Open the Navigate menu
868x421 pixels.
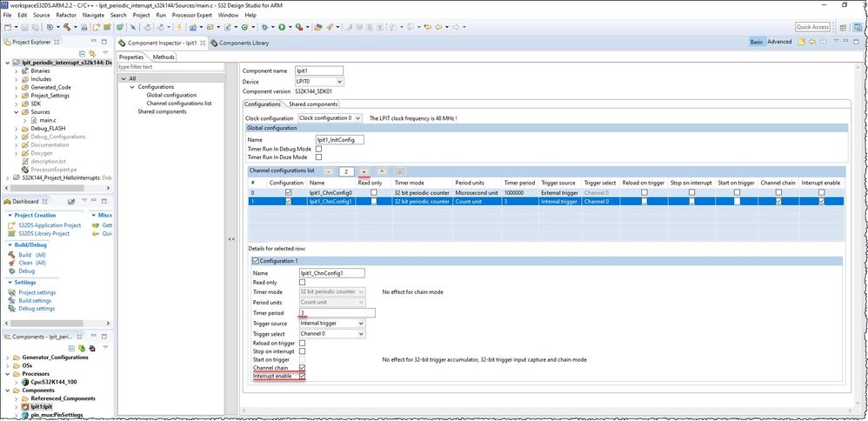[x=94, y=15]
